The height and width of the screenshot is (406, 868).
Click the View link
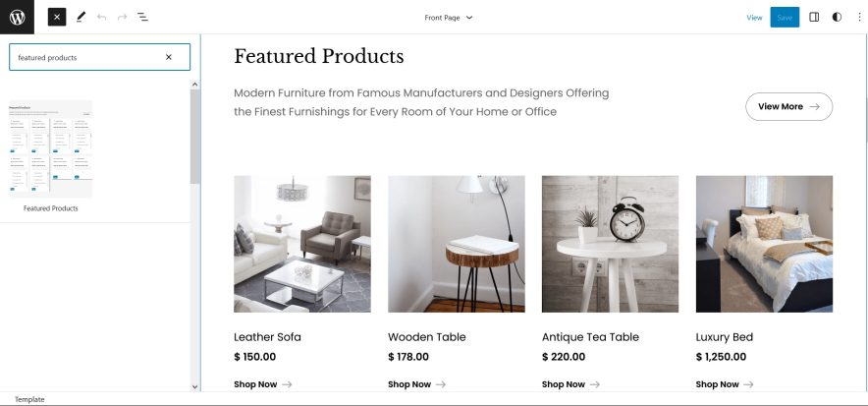pyautogui.click(x=754, y=17)
